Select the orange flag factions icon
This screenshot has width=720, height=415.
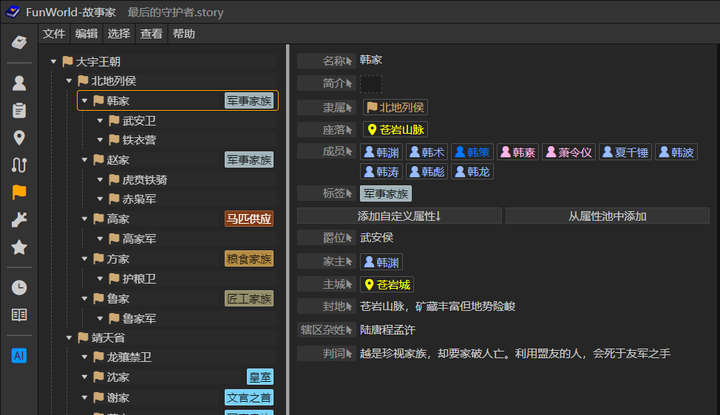[x=19, y=192]
